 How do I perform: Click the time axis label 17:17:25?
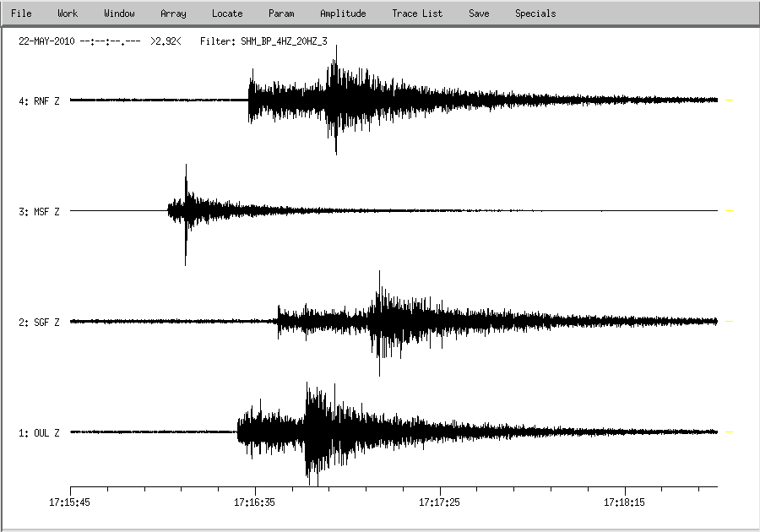click(439, 502)
